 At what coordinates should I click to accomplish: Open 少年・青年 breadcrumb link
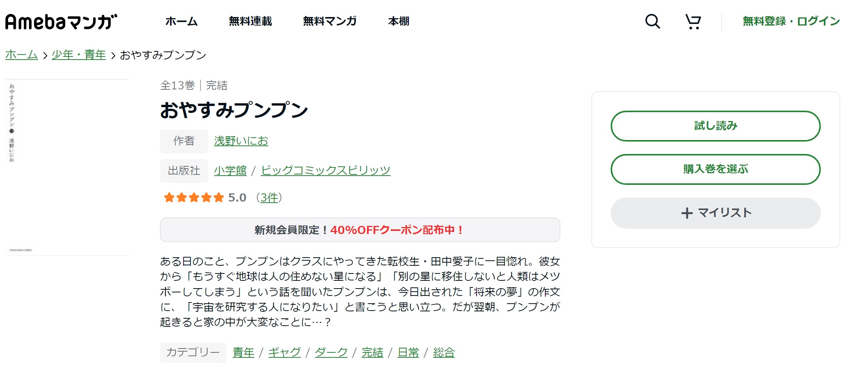click(79, 55)
